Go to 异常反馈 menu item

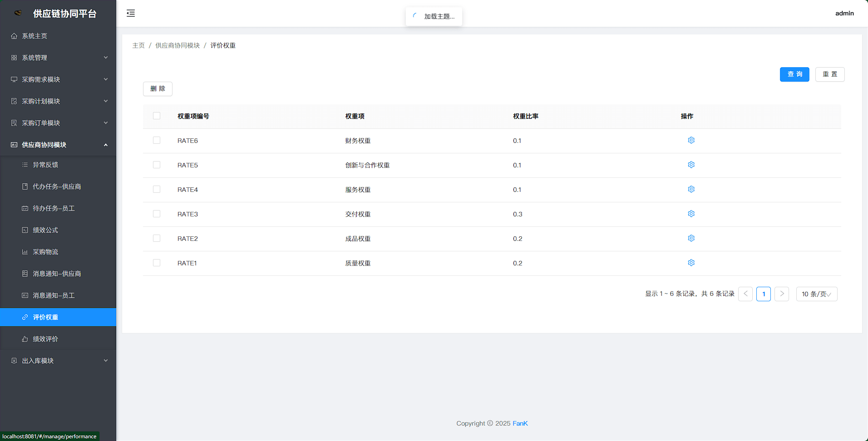coord(45,165)
